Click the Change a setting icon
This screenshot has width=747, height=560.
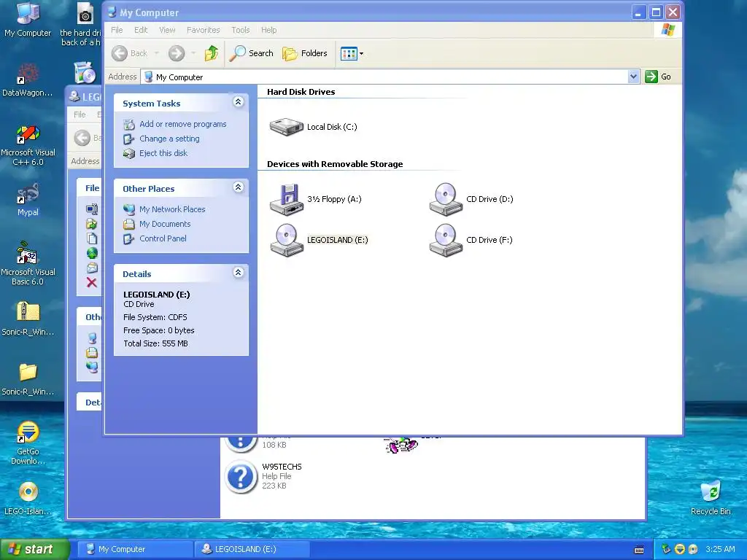(129, 139)
